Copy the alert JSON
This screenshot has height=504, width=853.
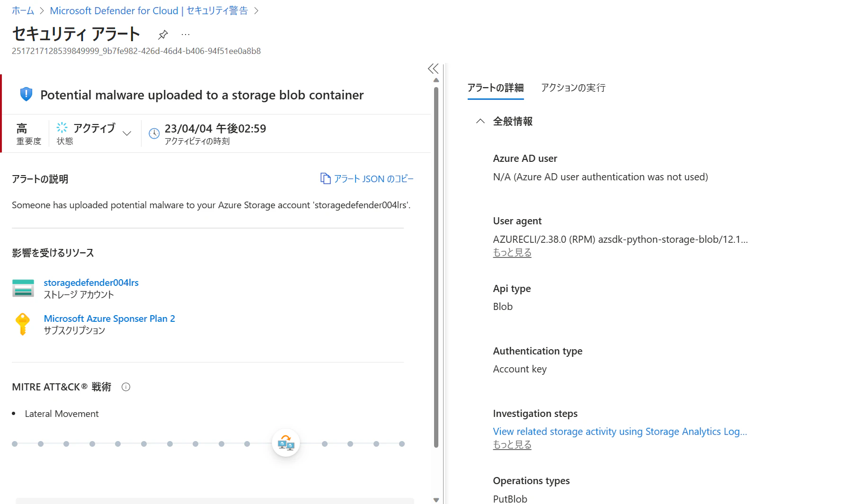coord(367,179)
